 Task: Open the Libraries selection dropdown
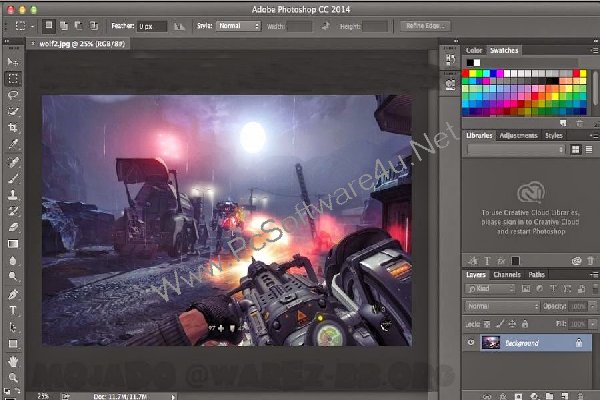(516, 150)
